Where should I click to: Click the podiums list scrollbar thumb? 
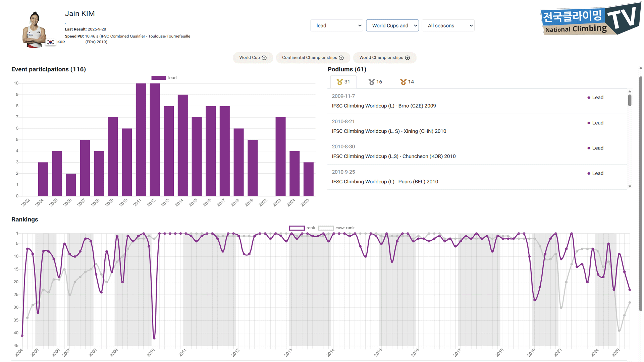coord(630,100)
